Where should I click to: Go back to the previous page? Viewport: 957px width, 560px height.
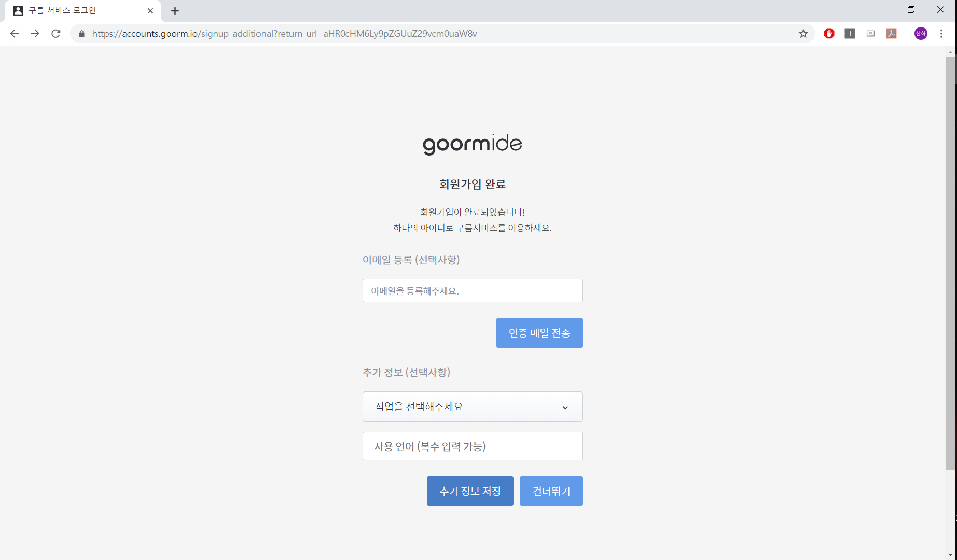click(15, 34)
